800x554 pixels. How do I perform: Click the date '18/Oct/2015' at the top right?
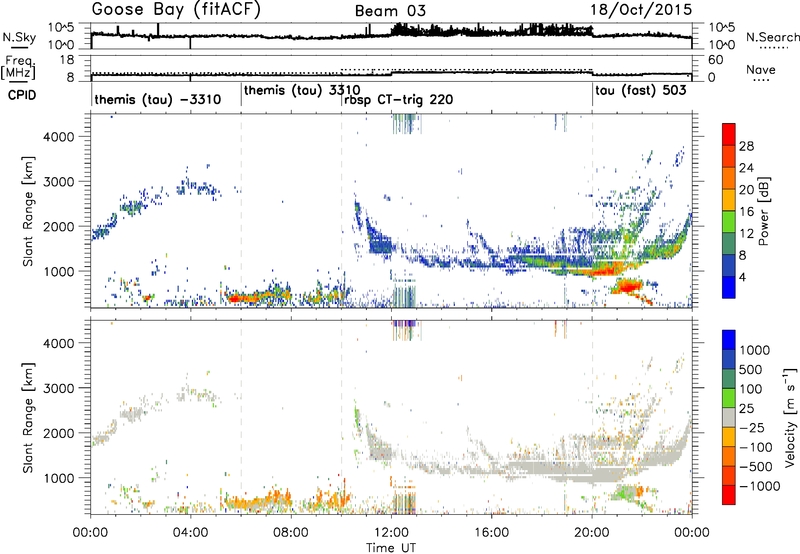coord(641,9)
